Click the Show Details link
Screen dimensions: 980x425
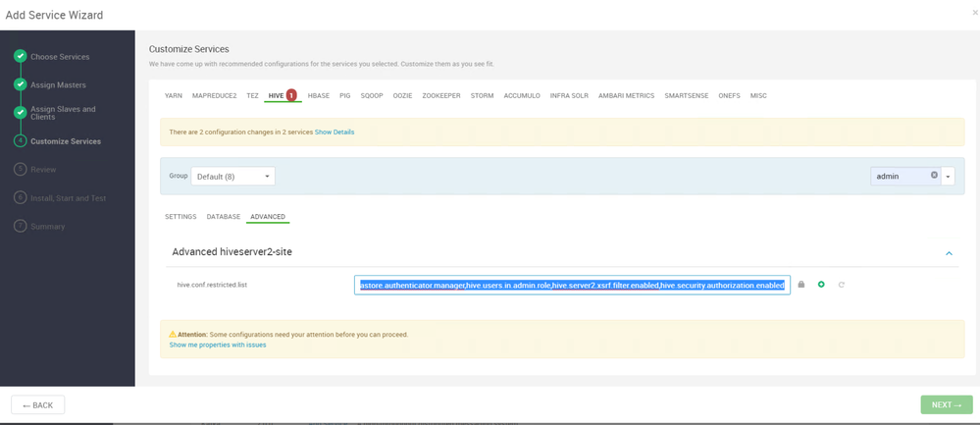(335, 133)
